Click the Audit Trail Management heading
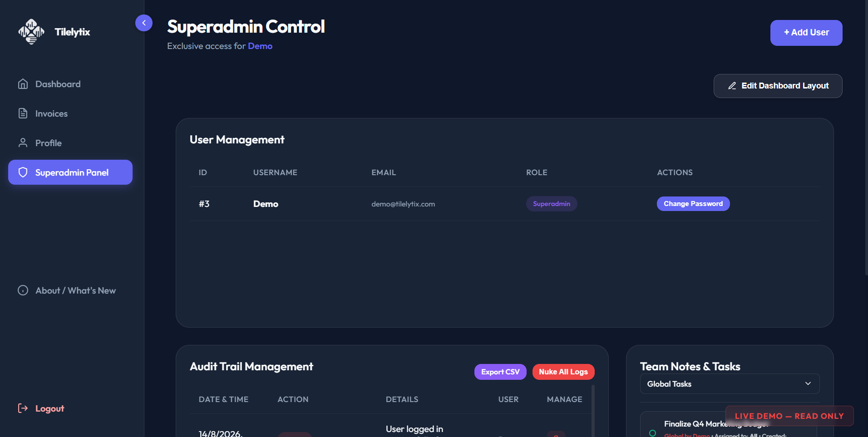 [251, 367]
